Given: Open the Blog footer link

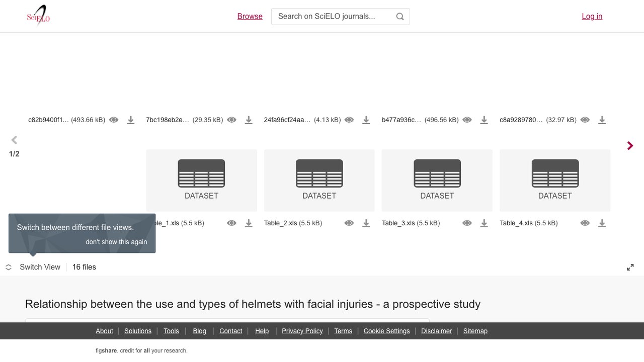Looking at the screenshot, I should point(199,331).
